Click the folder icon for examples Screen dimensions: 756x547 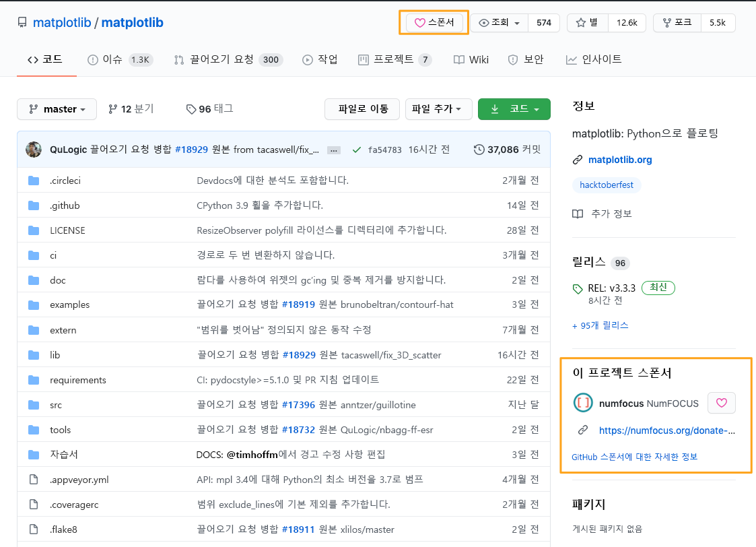(34, 305)
